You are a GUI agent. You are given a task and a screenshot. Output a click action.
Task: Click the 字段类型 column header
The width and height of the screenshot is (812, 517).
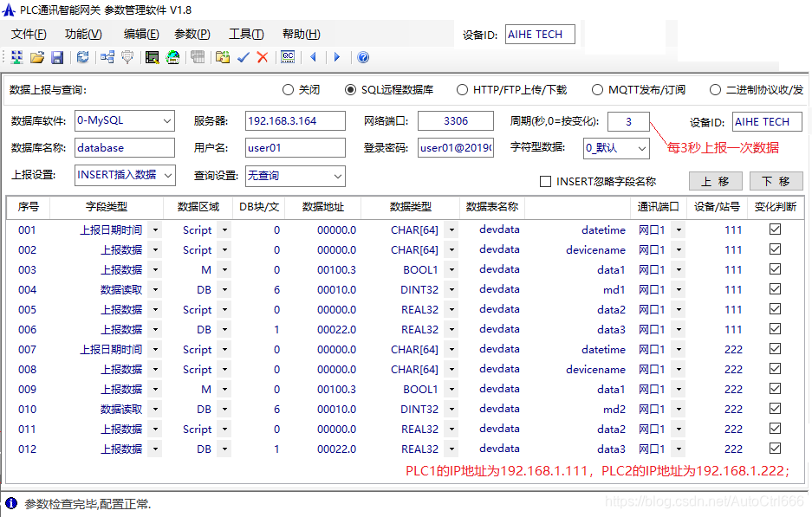[107, 207]
